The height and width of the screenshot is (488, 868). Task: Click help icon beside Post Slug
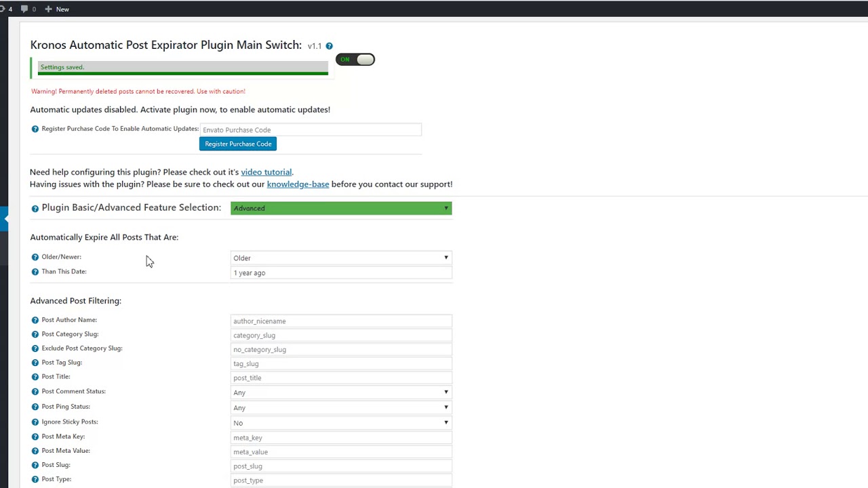[35, 465]
